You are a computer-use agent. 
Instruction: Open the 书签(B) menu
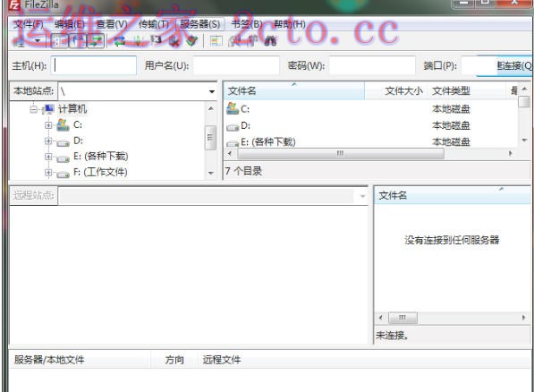[x=247, y=24]
